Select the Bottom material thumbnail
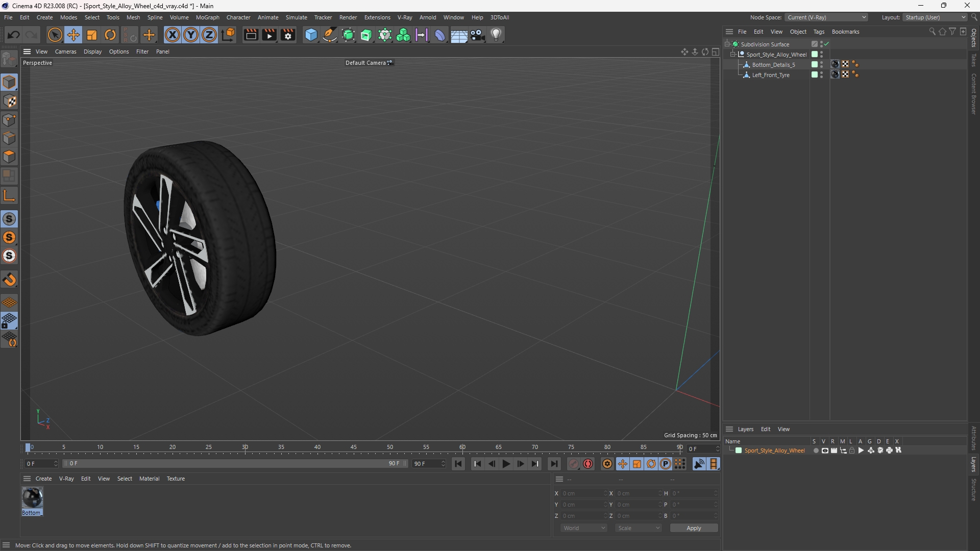The height and width of the screenshot is (551, 980). (x=32, y=501)
